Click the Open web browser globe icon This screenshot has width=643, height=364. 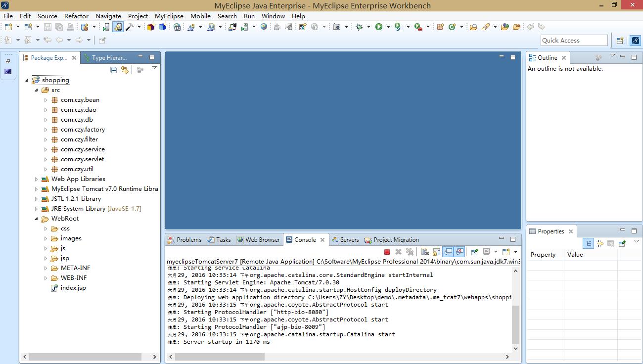pos(264,27)
